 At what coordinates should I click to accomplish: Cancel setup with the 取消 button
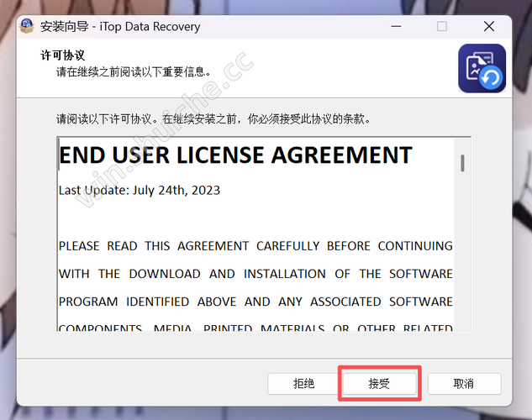pyautogui.click(x=464, y=383)
